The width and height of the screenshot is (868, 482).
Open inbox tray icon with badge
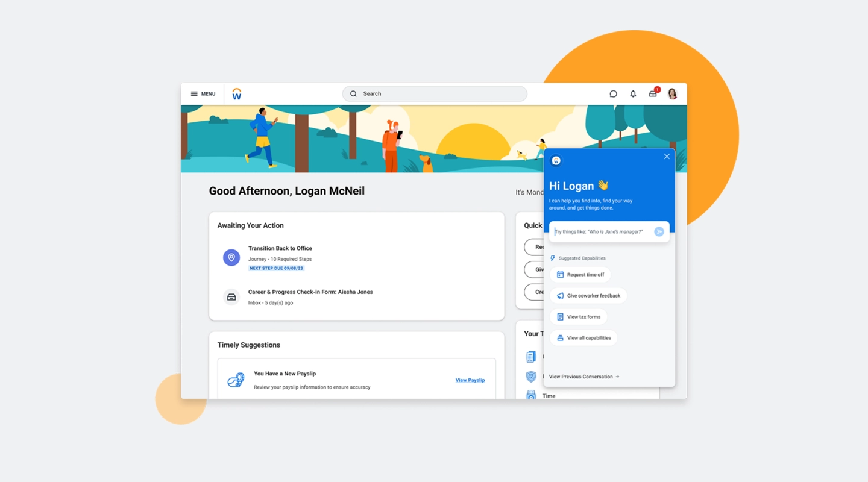click(x=653, y=93)
